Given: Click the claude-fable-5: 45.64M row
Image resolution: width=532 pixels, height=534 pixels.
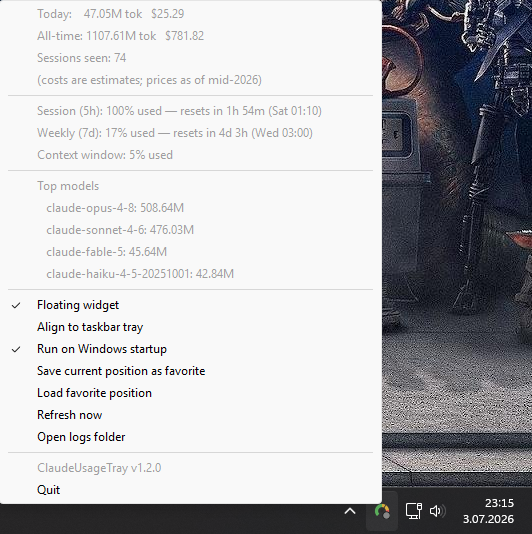Looking at the screenshot, I should (191, 252).
